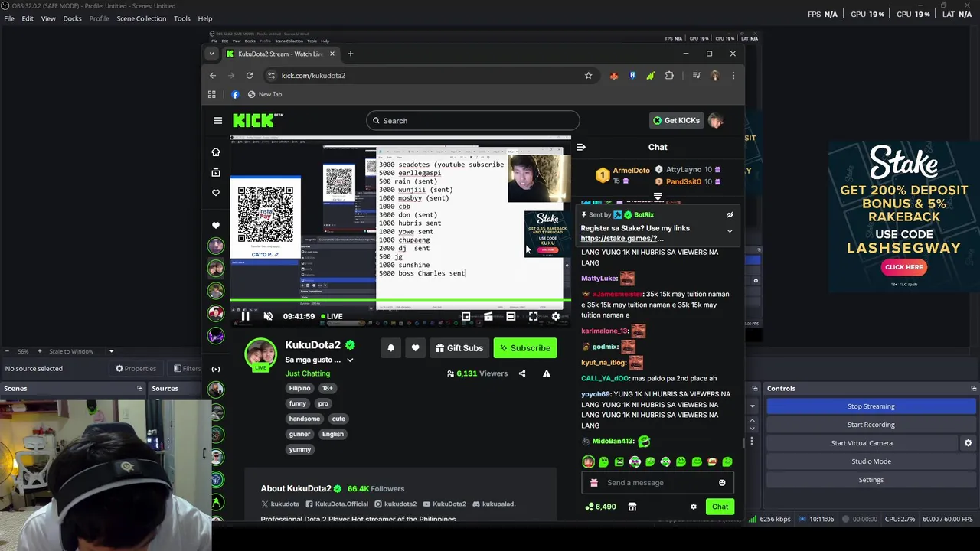Open the emote picker smiley icon
The width and height of the screenshot is (980, 551).
coord(722,483)
